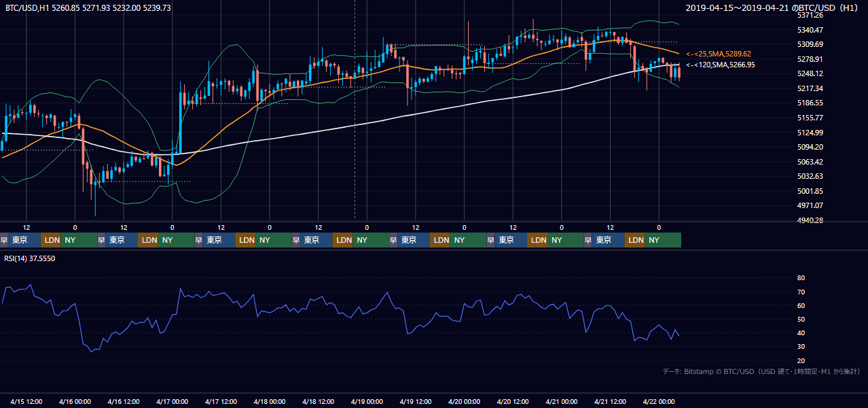Click the 4/21 12:00 date label
Viewport: 868px width, 408px height.
(611, 401)
